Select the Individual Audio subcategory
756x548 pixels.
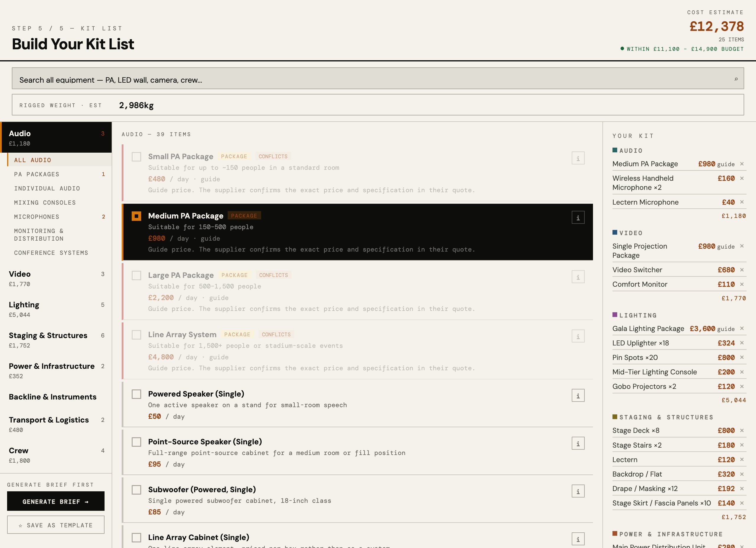[59, 188]
